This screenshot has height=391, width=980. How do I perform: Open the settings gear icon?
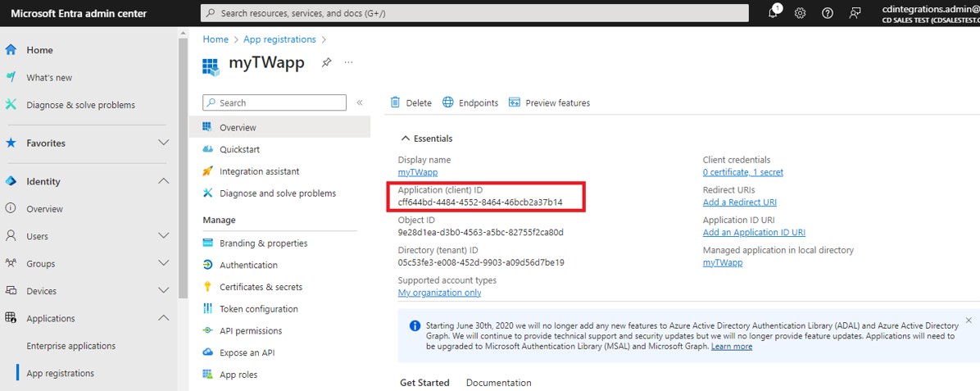800,13
